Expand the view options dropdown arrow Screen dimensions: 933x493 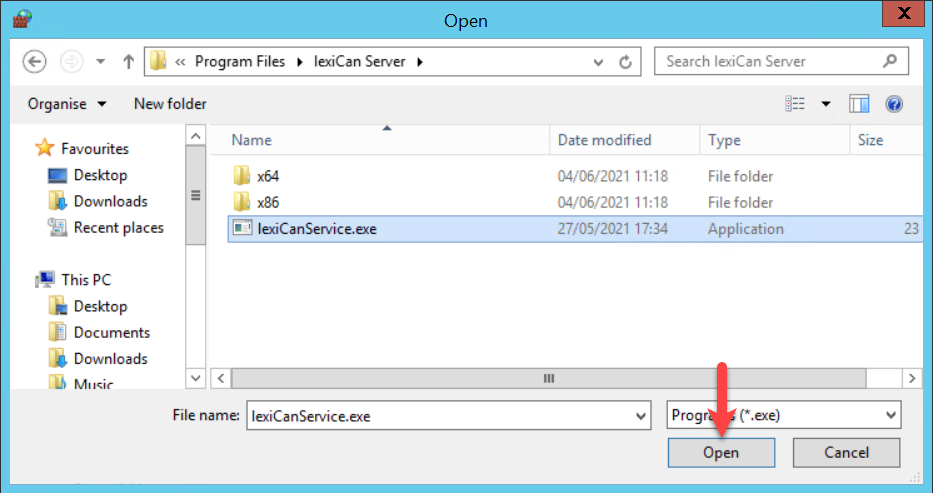coord(826,104)
